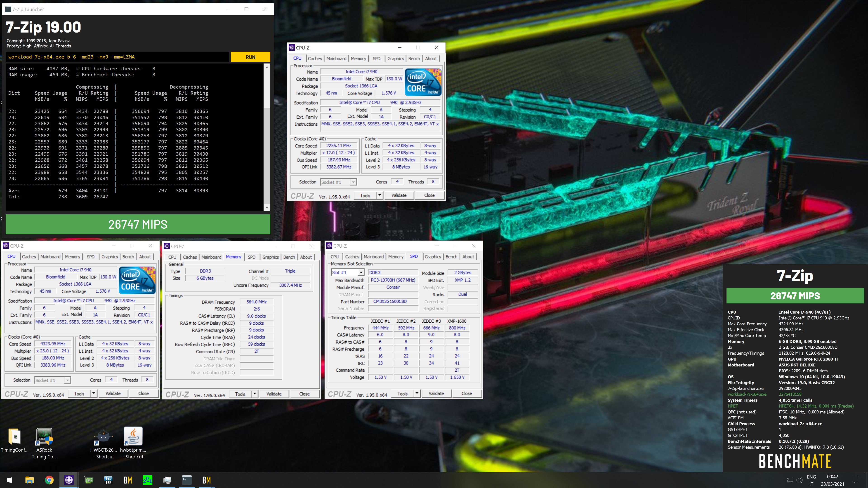Click the title icon of the SPD-tab CPU-Z window
Image resolution: width=868 pixels, height=488 pixels.
pos(329,246)
